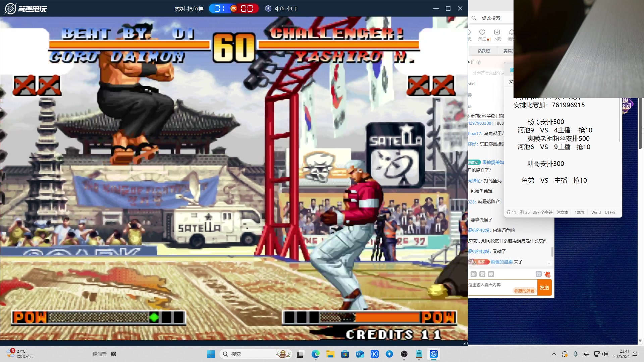Click the question mark help icon in chat
644x362 pixels.
[479, 62]
